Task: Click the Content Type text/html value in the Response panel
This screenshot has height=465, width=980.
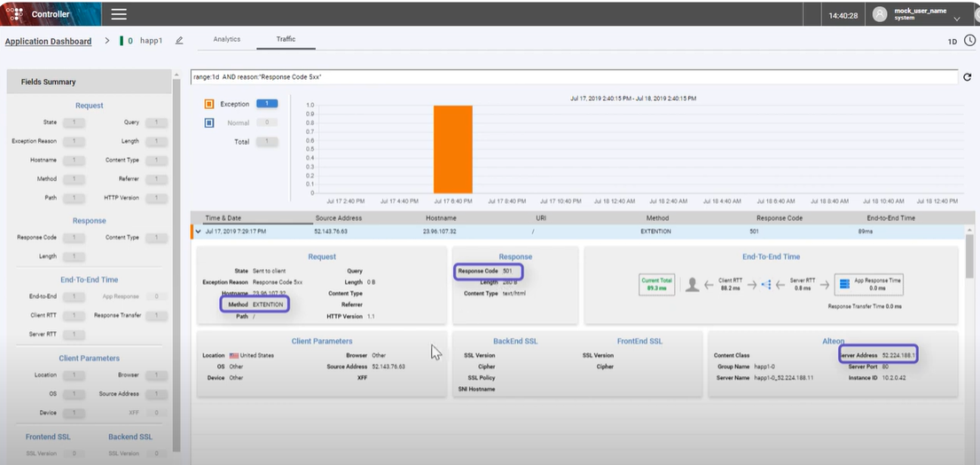Action: click(514, 293)
